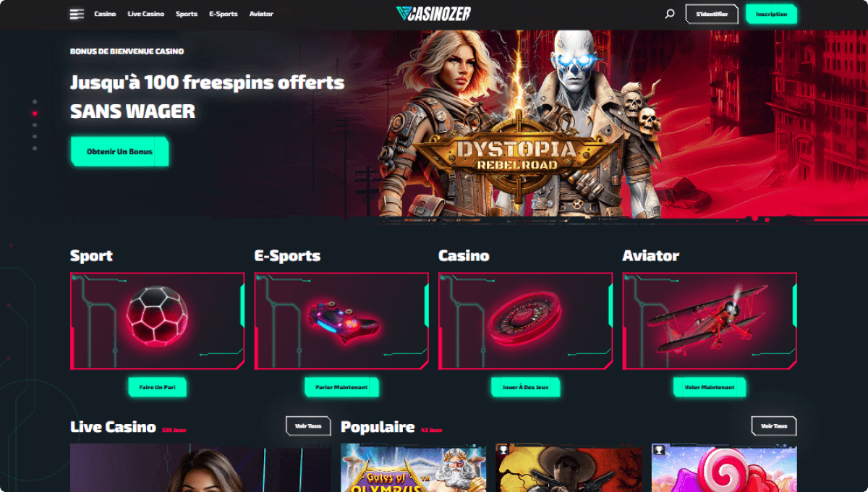Click the S'identifier button

point(712,14)
